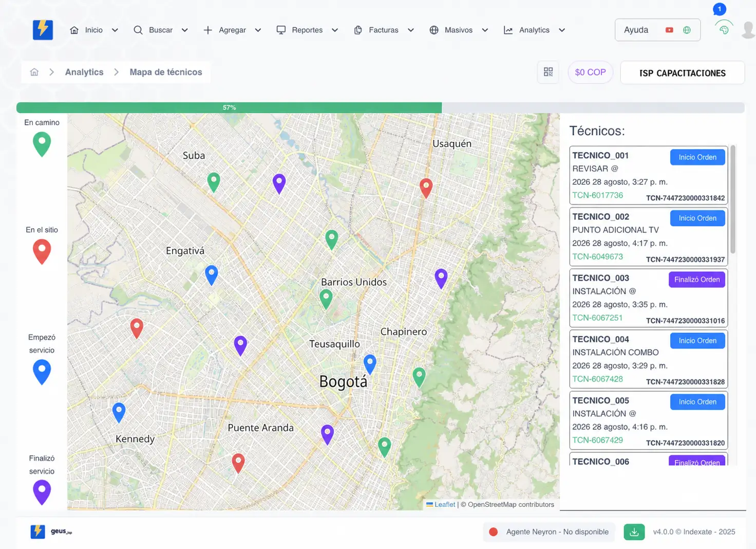The width and height of the screenshot is (756, 549).
Task: Click the Técnicos list scrollbar
Action: 733,199
